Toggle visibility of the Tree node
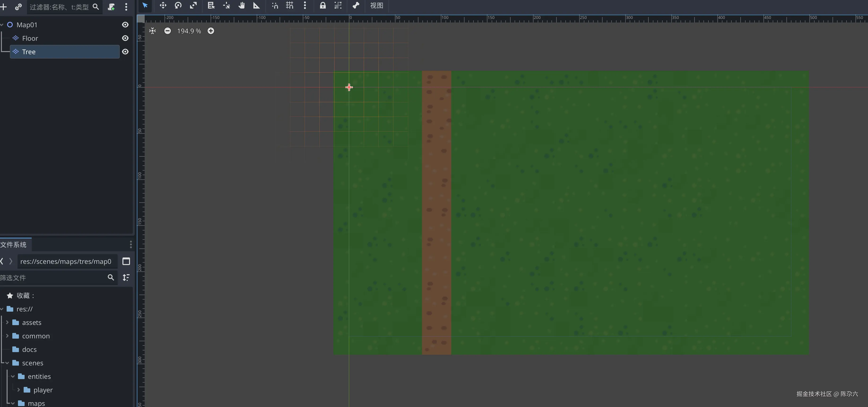 click(x=125, y=52)
